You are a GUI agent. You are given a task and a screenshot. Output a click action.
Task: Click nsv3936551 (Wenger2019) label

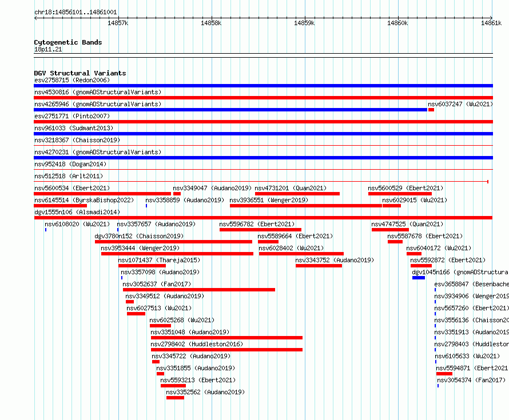tap(269, 200)
